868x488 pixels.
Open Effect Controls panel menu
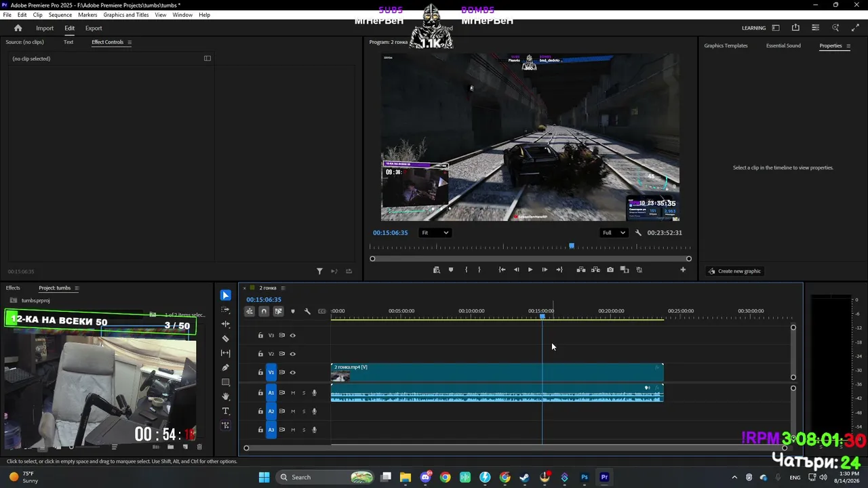[x=130, y=42]
